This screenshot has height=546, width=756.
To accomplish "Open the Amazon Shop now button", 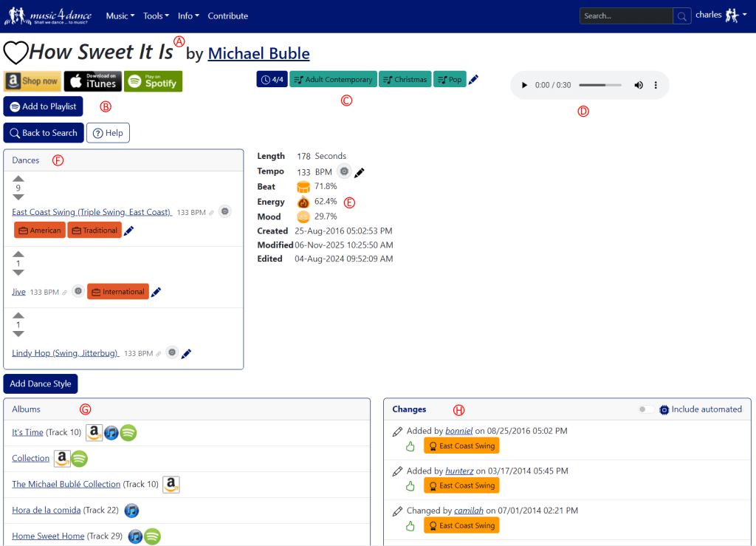I will 32,81.
